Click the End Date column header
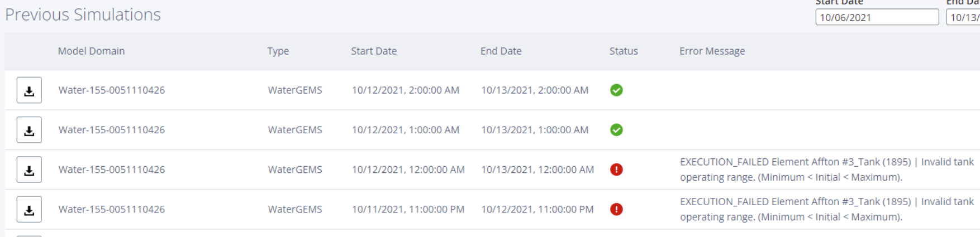This screenshot has height=237, width=980. point(501,51)
